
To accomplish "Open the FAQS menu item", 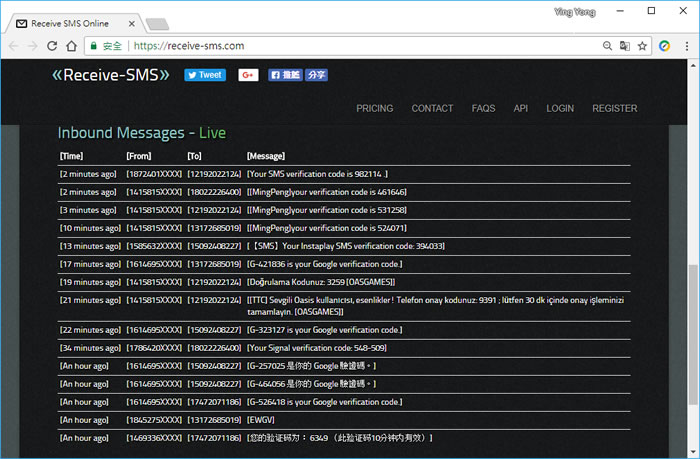I will coord(483,108).
